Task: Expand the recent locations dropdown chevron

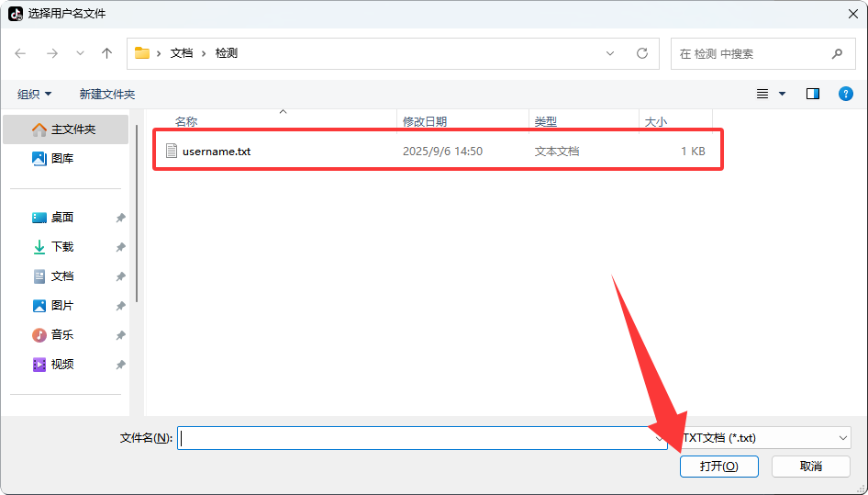Action: (80, 53)
